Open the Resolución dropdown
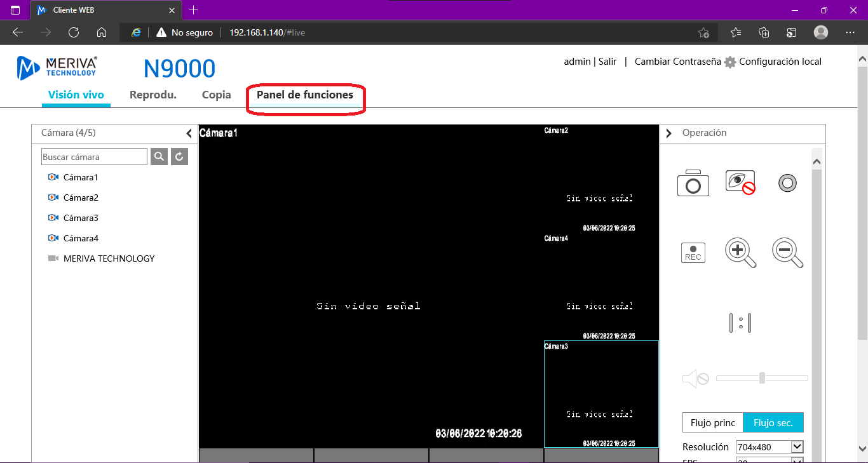 770,447
